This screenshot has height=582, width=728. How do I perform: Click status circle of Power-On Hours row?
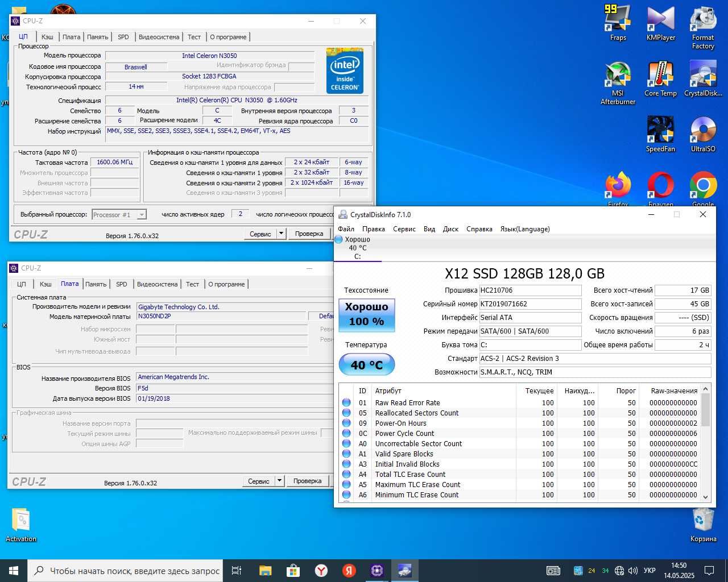pyautogui.click(x=346, y=423)
